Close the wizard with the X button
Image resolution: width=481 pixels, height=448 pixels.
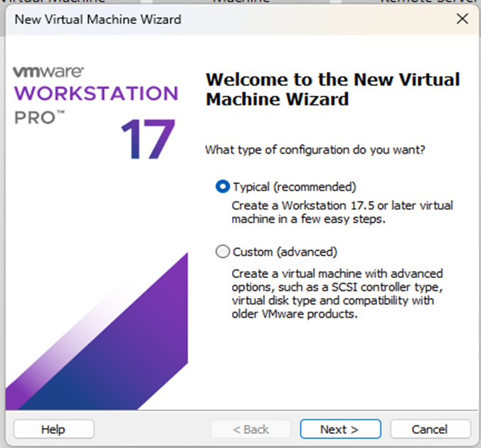[x=462, y=19]
